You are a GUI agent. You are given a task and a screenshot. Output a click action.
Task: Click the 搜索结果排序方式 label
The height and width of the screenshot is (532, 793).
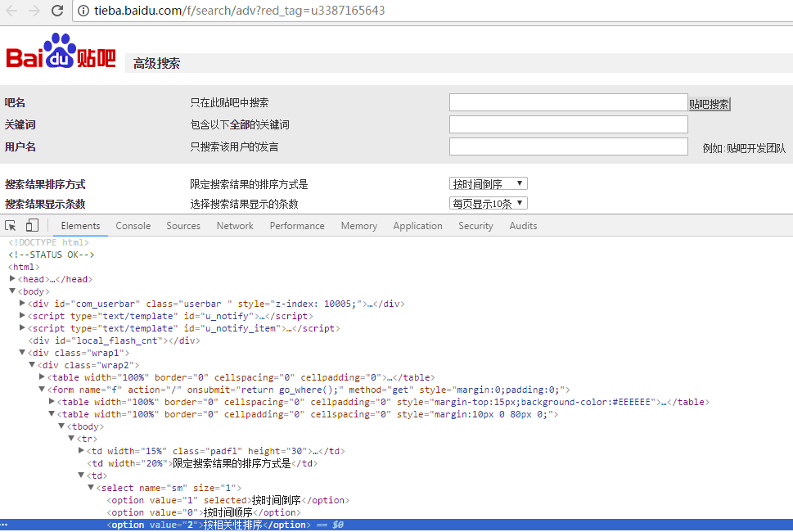(x=45, y=184)
